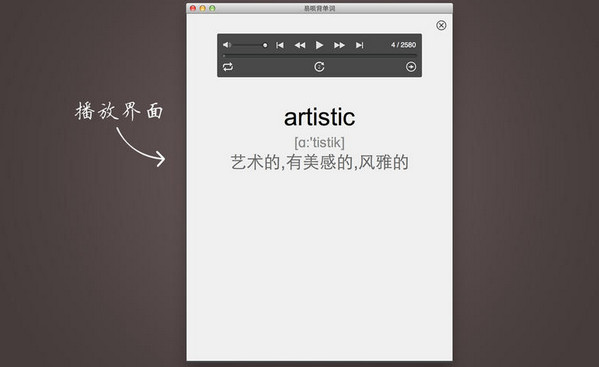Screen dimensions: 599x367
Task: Skip to the first word
Action: click(280, 45)
